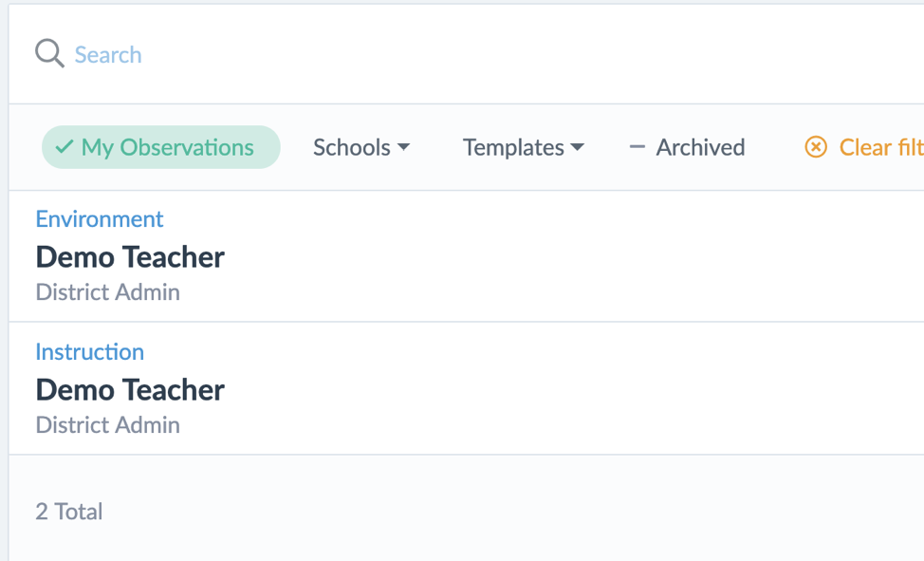
Task: Focus the Search input field
Action: coord(379,55)
